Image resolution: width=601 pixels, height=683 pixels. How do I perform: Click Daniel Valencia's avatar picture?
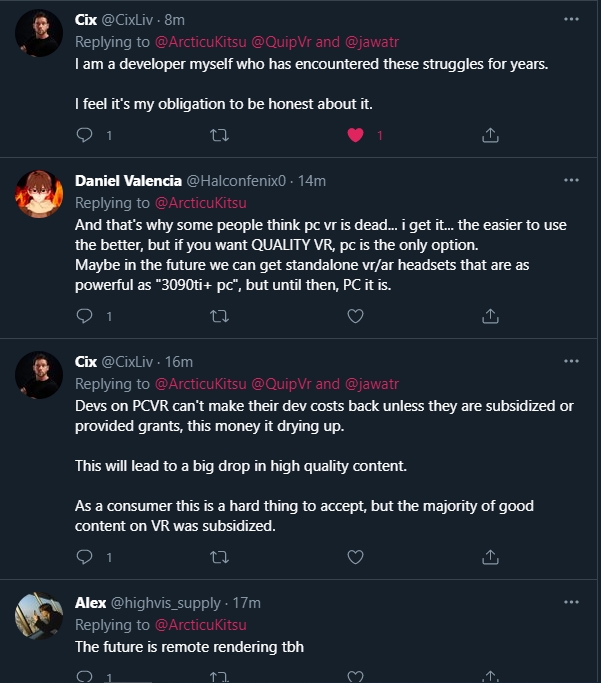click(x=39, y=194)
